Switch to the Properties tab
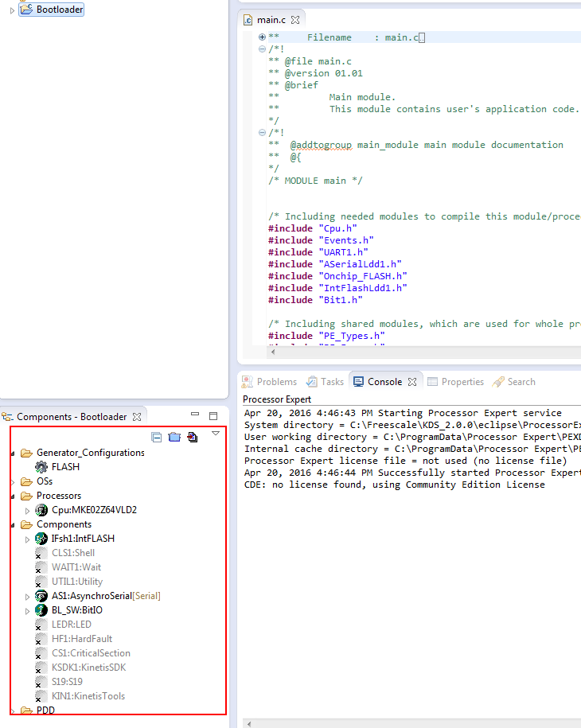 [x=455, y=382]
